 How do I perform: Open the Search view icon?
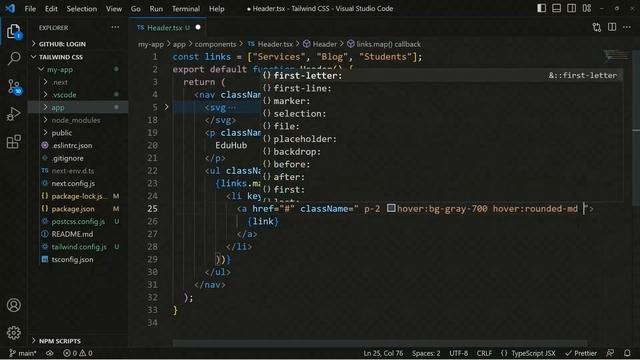pos(13,58)
